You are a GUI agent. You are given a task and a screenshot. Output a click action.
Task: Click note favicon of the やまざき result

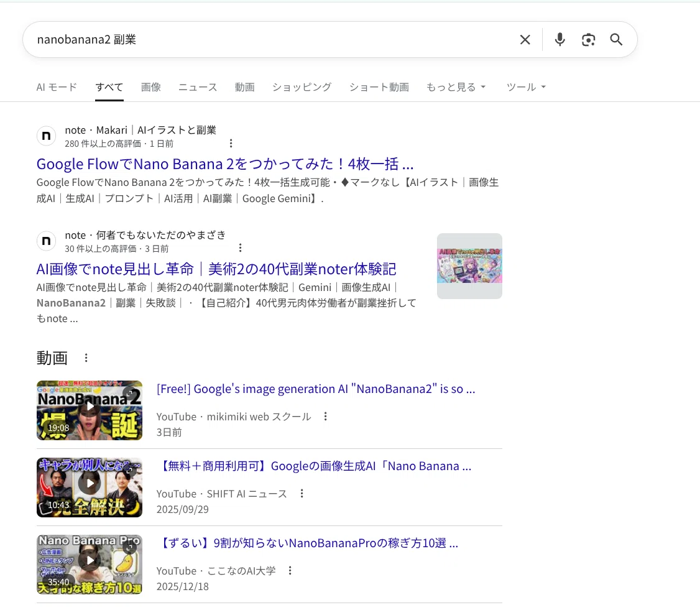pos(47,241)
